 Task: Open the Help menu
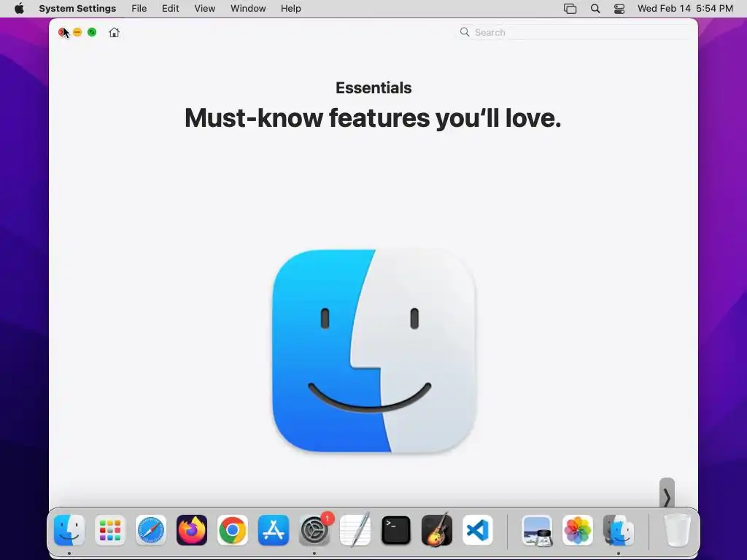point(290,9)
